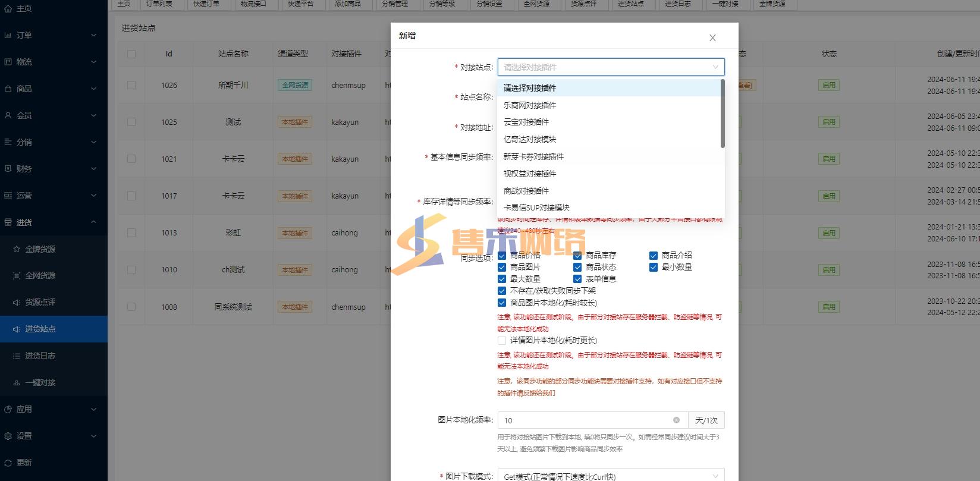This screenshot has height=481, width=980.
Task: Open 进货日志 in the sidebar
Action: (40, 356)
